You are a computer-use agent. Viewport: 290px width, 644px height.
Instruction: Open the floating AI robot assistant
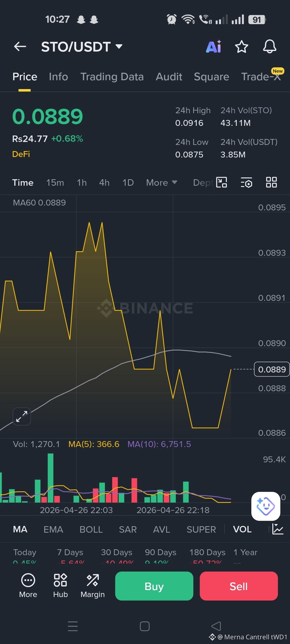click(x=266, y=506)
